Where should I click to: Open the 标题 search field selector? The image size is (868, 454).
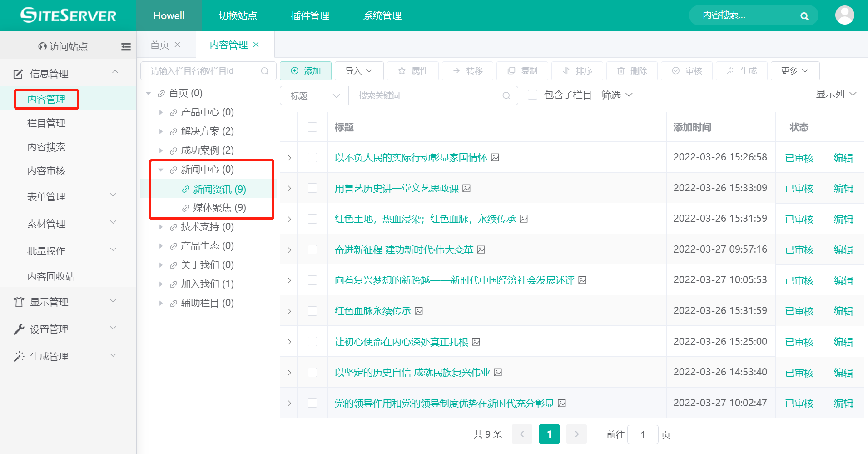coord(314,95)
